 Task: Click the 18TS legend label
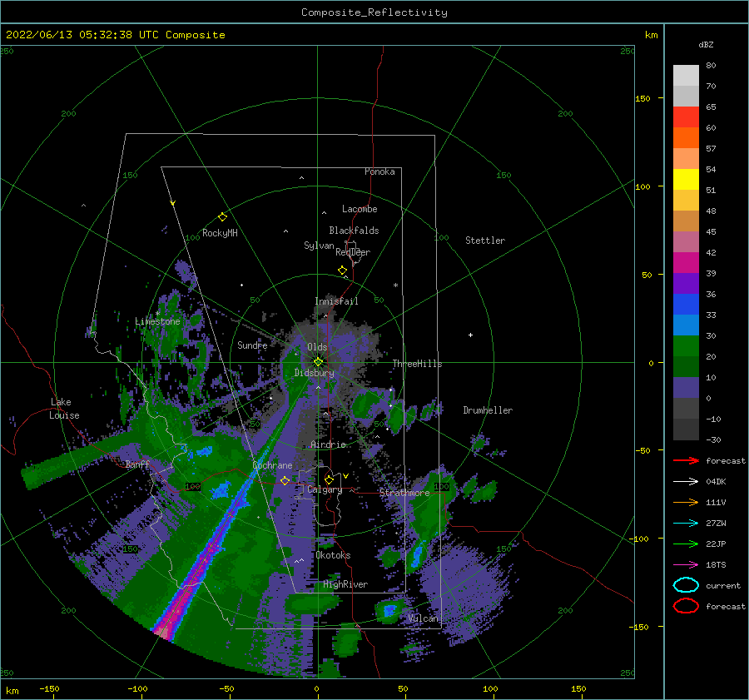(716, 565)
